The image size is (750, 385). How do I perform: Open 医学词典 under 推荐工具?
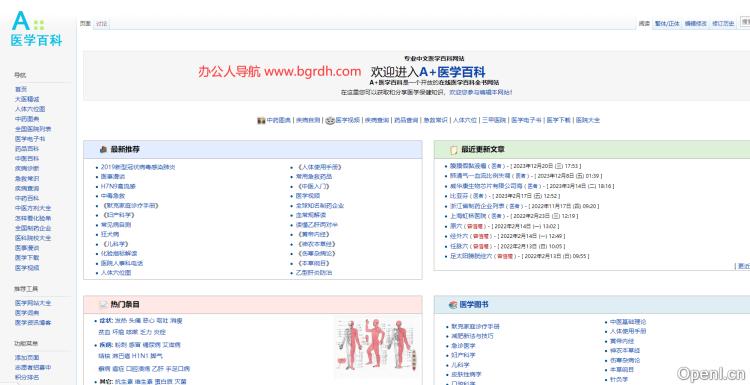click(x=27, y=313)
